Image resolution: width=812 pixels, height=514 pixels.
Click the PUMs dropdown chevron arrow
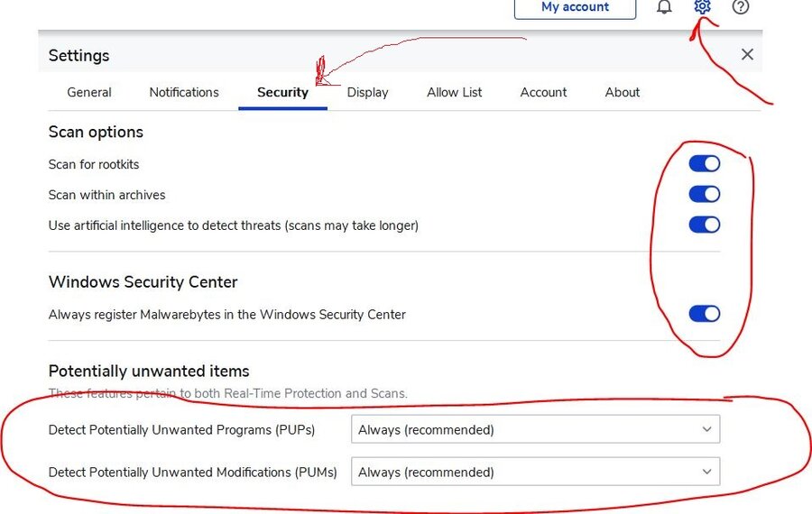coord(706,472)
